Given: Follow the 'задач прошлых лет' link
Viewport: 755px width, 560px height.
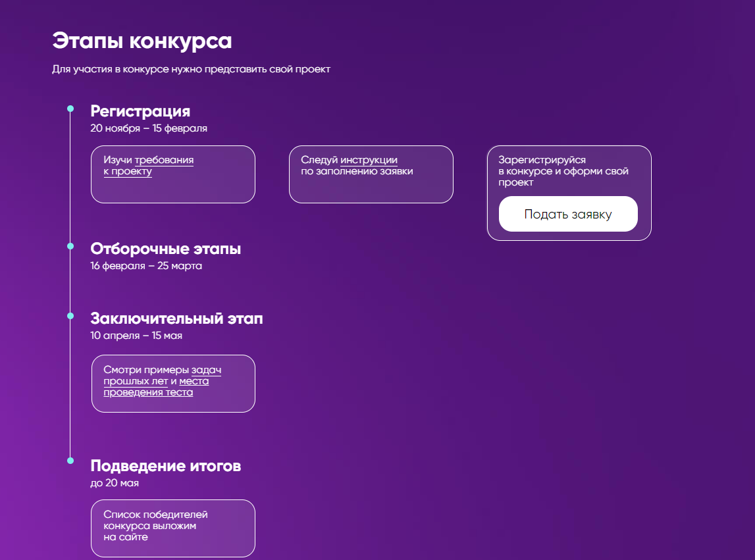Looking at the screenshot, I should tap(163, 376).
